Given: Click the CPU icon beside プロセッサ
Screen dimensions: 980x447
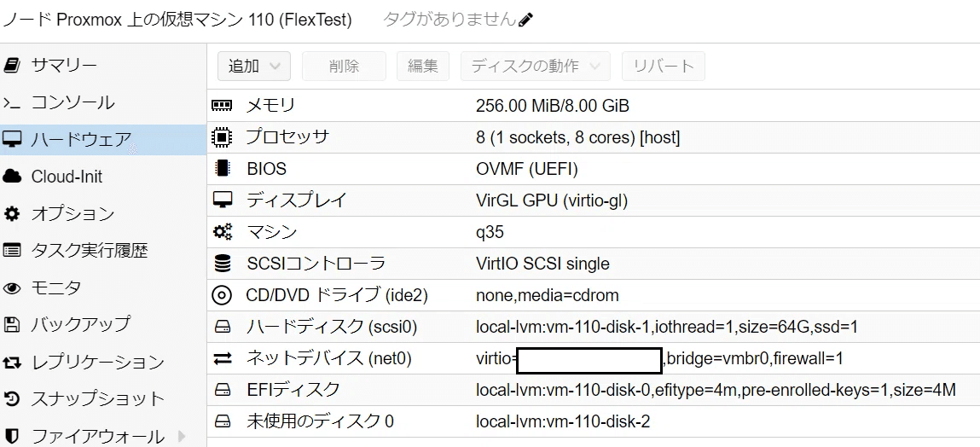Looking at the screenshot, I should pos(222,137).
